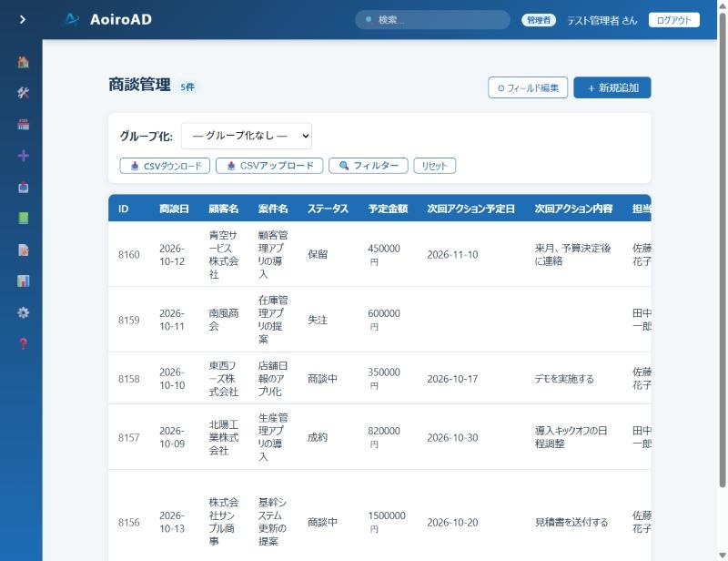Click the AoiroAD logo icon
The width and height of the screenshot is (728, 561).
(x=72, y=19)
